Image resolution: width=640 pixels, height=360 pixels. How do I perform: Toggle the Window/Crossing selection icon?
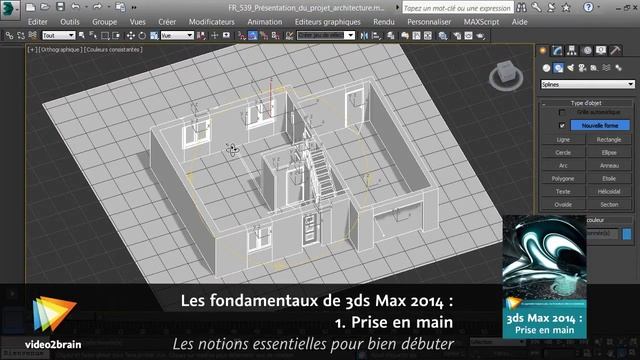pyautogui.click(x=116, y=36)
